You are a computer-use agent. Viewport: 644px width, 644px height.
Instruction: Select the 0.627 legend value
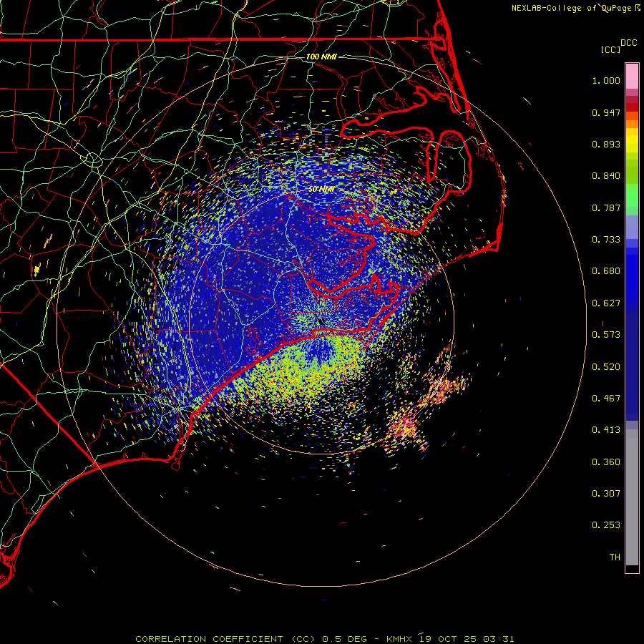606,303
